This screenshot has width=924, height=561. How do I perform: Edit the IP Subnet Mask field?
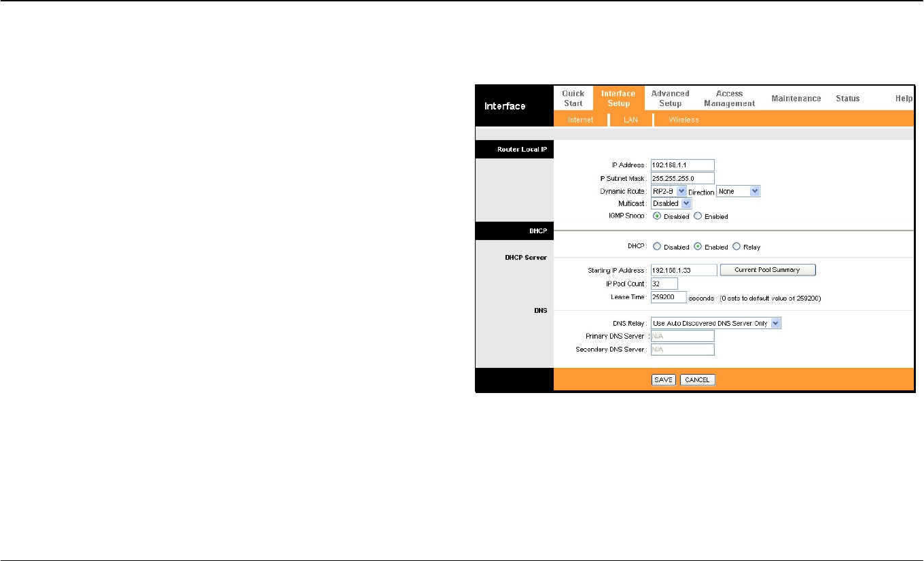(x=682, y=178)
